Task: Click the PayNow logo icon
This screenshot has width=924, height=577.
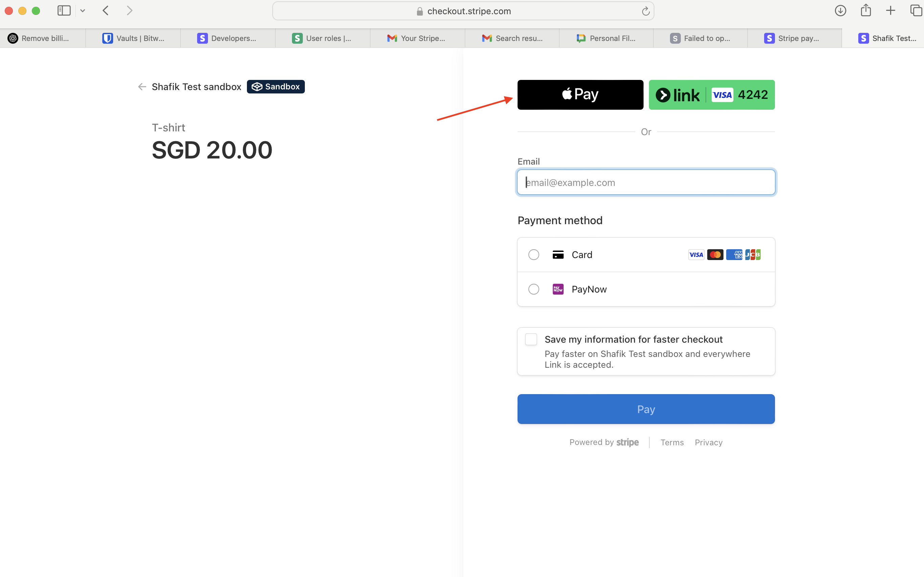Action: click(558, 289)
